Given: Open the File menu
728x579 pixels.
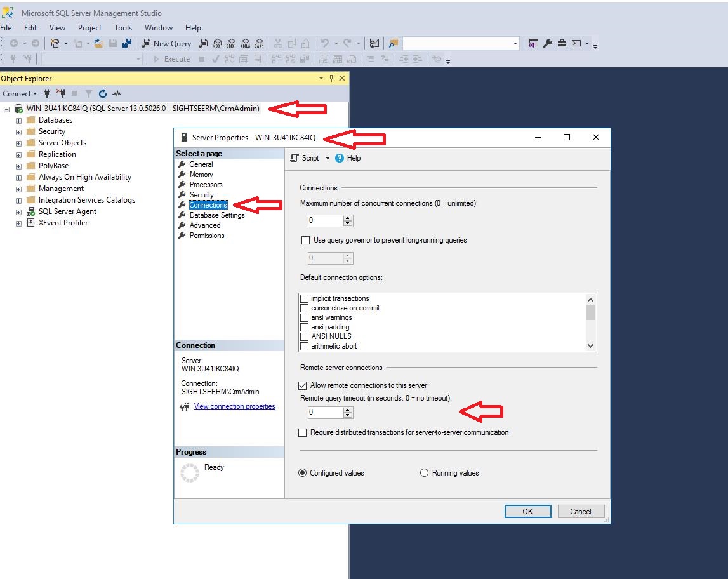Looking at the screenshot, I should (6, 28).
